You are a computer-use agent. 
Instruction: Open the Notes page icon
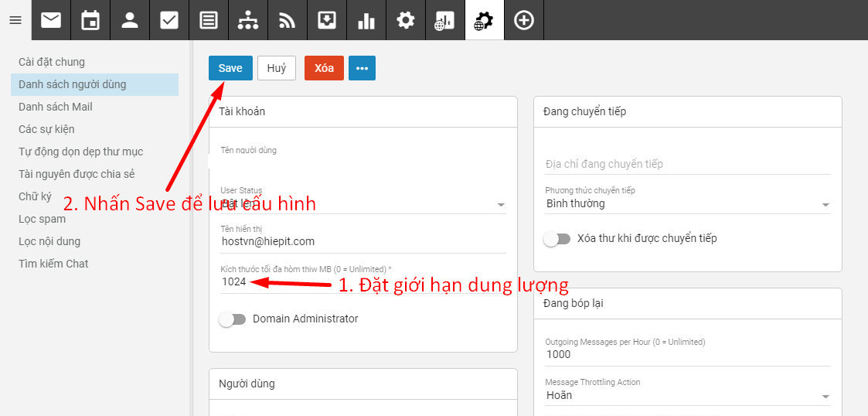pyautogui.click(x=209, y=20)
